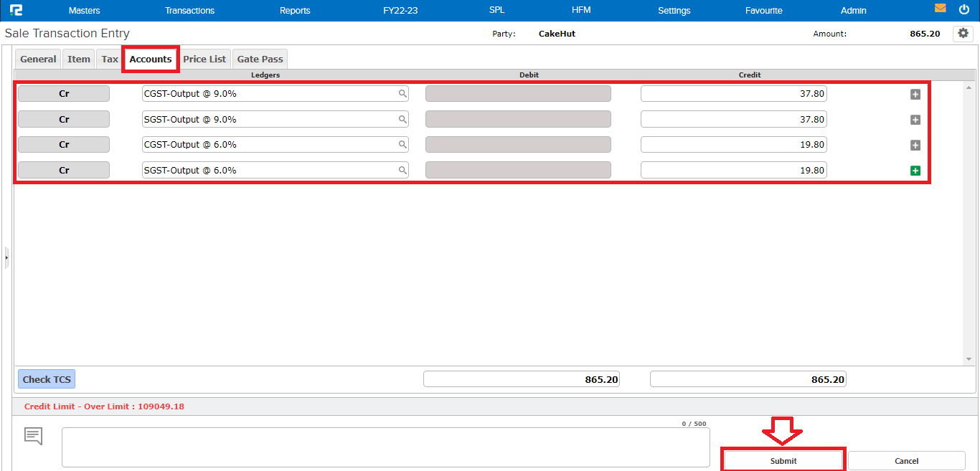The image size is (980, 471).
Task: Switch to the Item tab
Action: click(78, 59)
